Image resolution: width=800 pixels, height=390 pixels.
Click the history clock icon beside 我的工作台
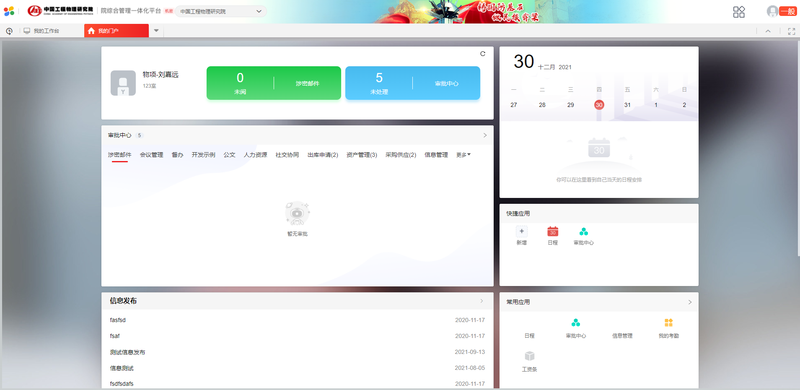pyautogui.click(x=9, y=31)
